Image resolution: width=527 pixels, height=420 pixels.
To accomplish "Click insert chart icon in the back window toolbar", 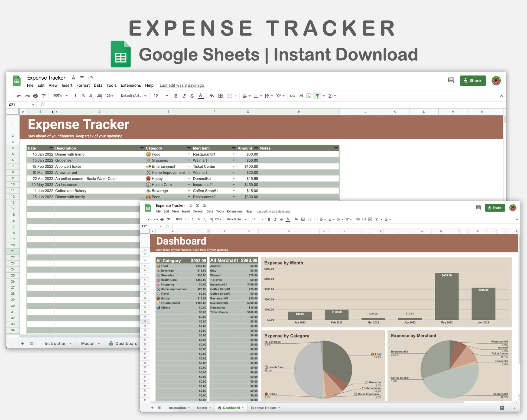I will tap(309, 96).
